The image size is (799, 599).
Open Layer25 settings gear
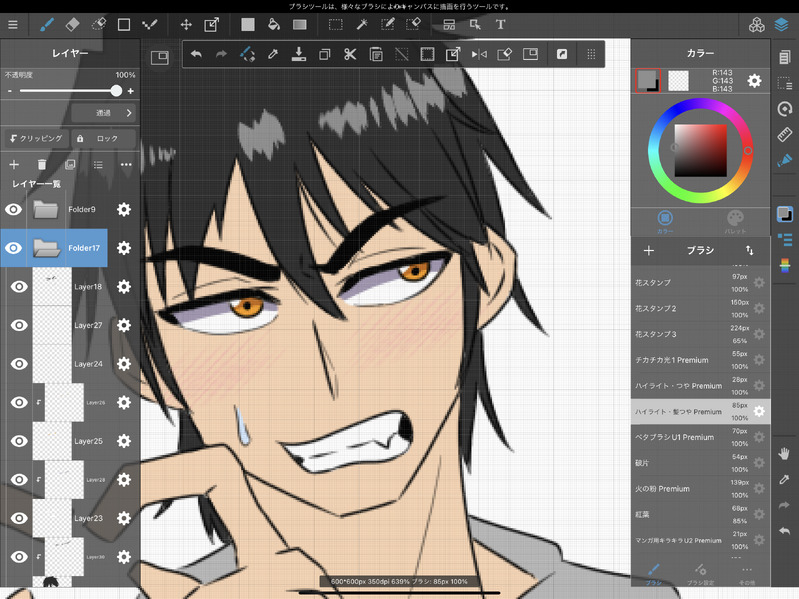click(x=124, y=441)
